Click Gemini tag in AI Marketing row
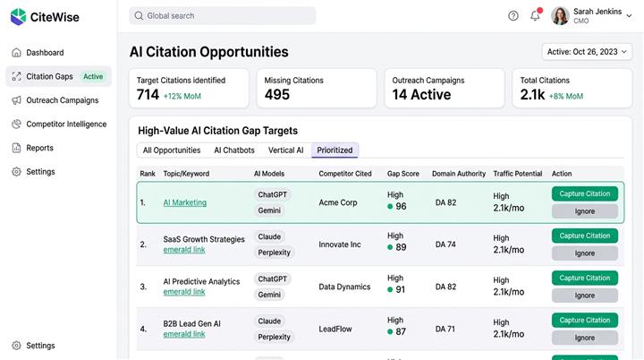The image size is (644, 360). tap(269, 210)
